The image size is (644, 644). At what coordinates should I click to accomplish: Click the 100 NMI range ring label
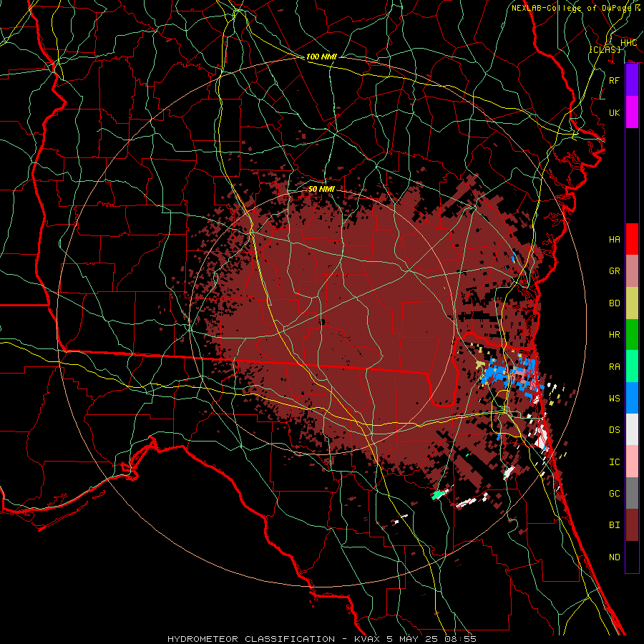click(321, 57)
